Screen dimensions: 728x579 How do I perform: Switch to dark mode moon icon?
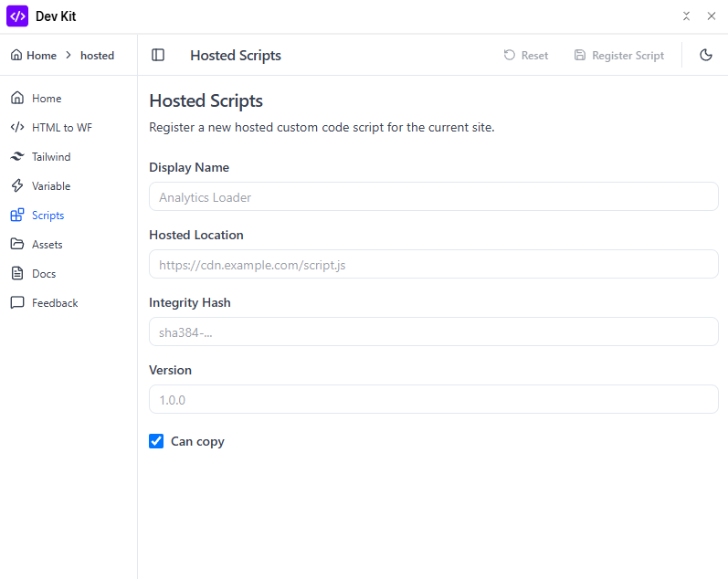(x=706, y=56)
